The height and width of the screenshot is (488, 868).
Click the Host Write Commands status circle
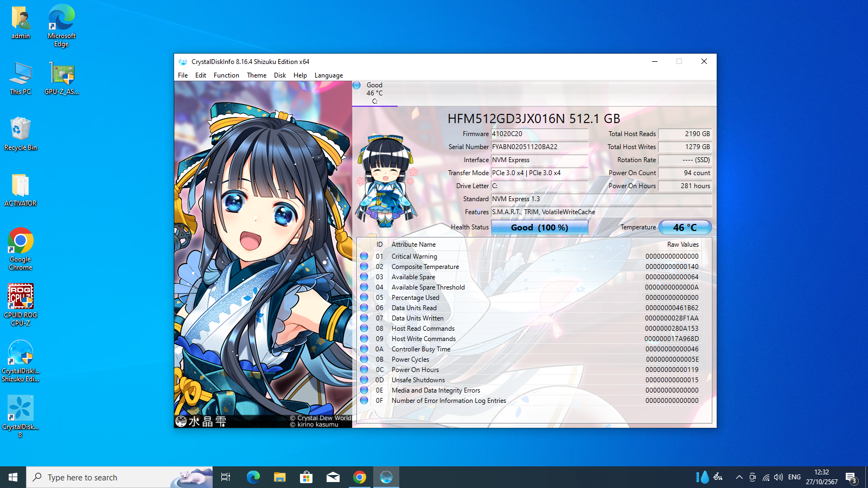(x=364, y=338)
